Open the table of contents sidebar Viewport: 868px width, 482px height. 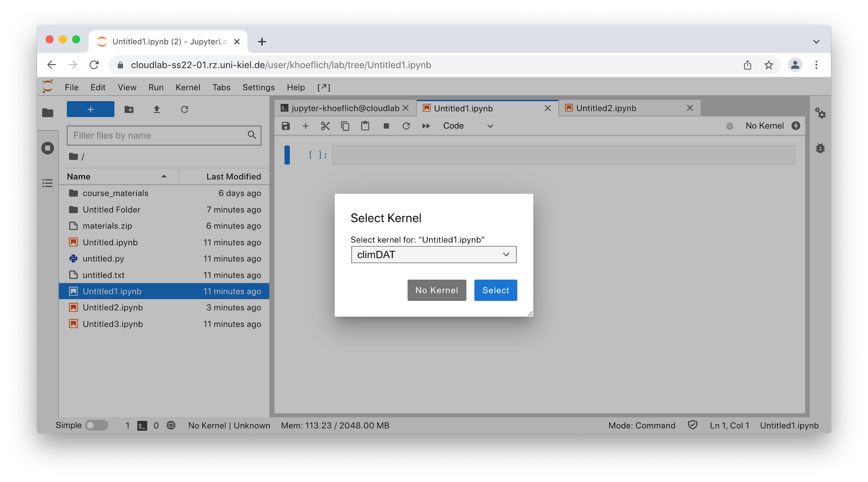[x=47, y=183]
